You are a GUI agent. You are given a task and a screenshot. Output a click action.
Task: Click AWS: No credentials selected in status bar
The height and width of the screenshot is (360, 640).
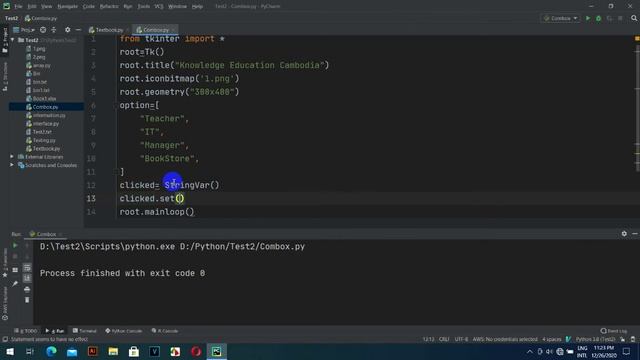click(x=505, y=339)
